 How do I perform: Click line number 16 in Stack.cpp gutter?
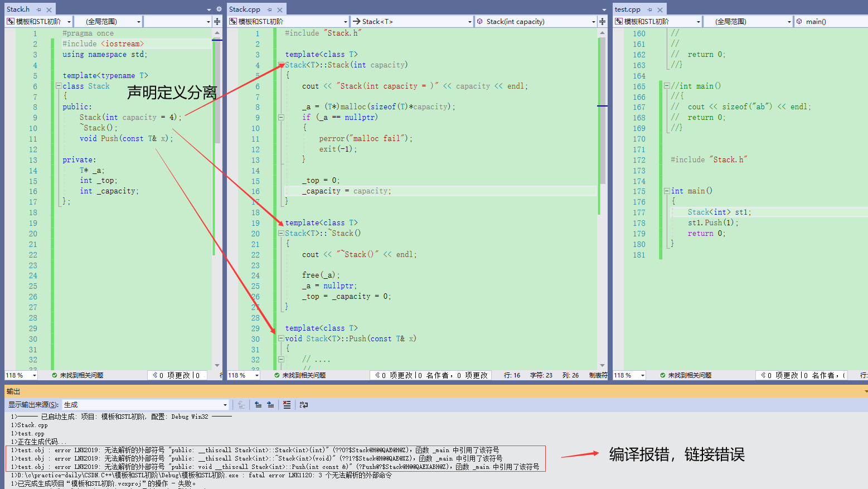tap(255, 191)
